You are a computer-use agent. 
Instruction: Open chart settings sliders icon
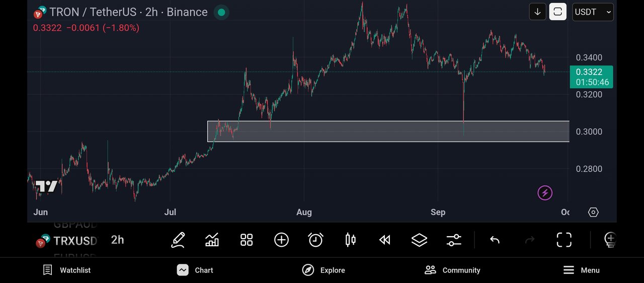tap(454, 240)
